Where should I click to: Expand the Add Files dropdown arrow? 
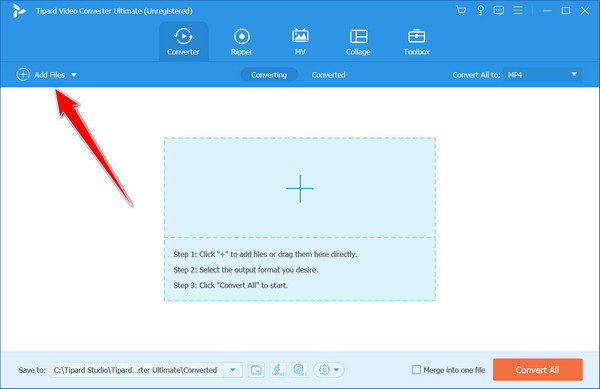point(74,75)
